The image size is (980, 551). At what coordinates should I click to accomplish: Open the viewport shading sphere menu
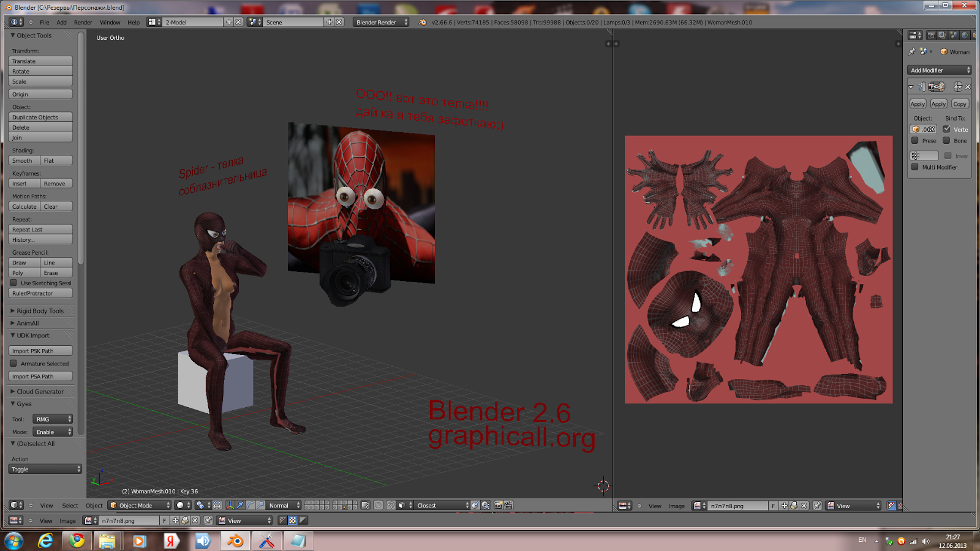coord(183,506)
